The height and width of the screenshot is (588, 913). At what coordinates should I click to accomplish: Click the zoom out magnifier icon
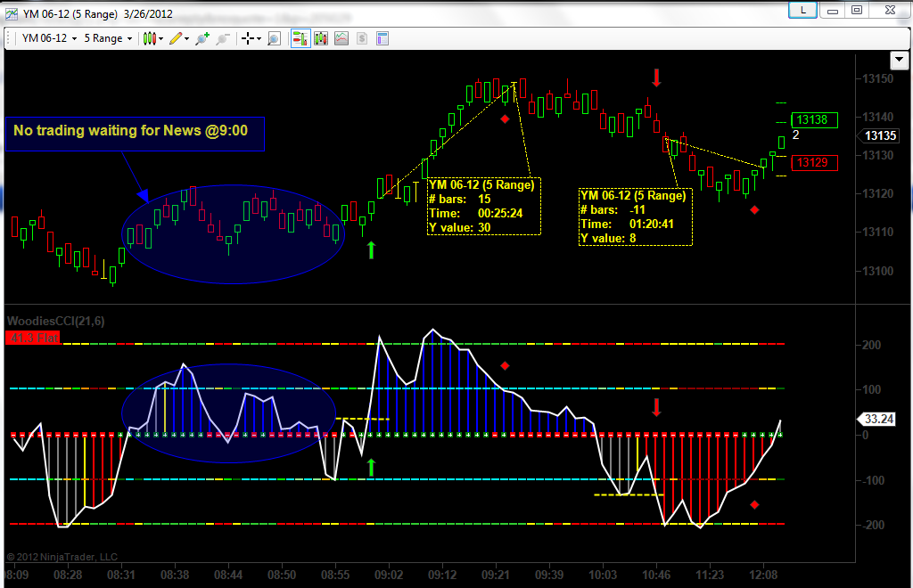click(x=222, y=38)
